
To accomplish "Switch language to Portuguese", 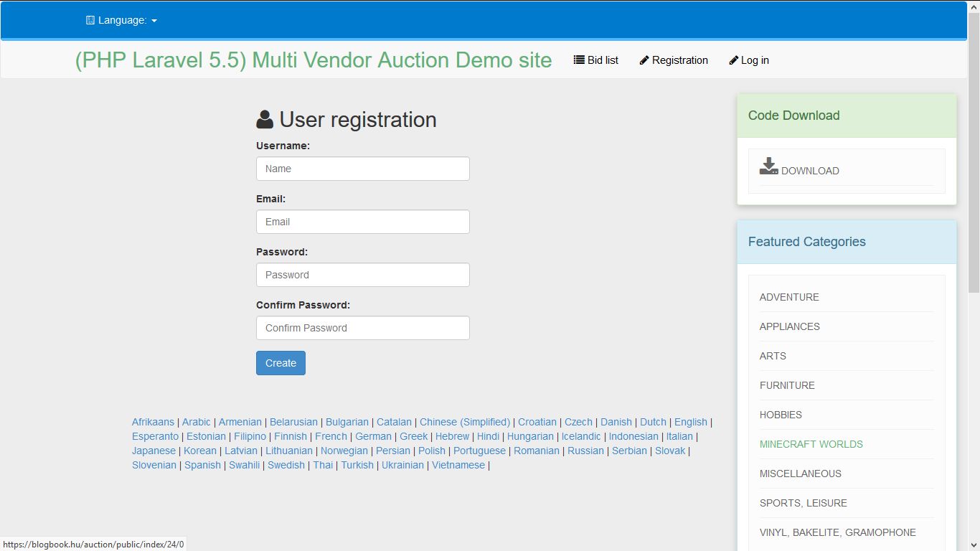I will click(480, 451).
